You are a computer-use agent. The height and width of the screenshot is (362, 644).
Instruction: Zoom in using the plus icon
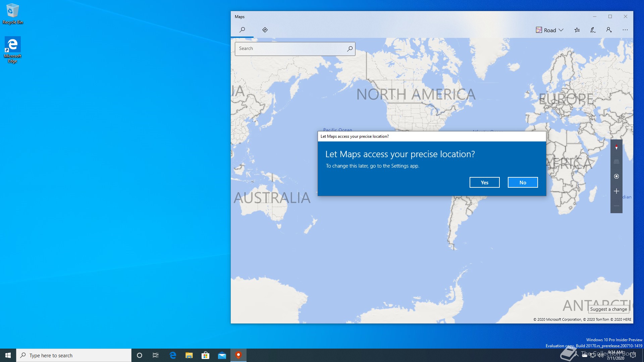tap(616, 191)
